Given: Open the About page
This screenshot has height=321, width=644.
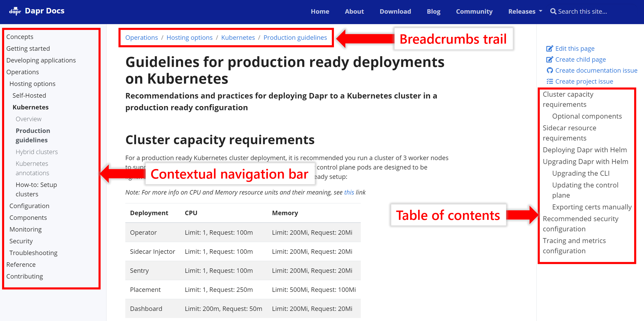Looking at the screenshot, I should pyautogui.click(x=354, y=11).
